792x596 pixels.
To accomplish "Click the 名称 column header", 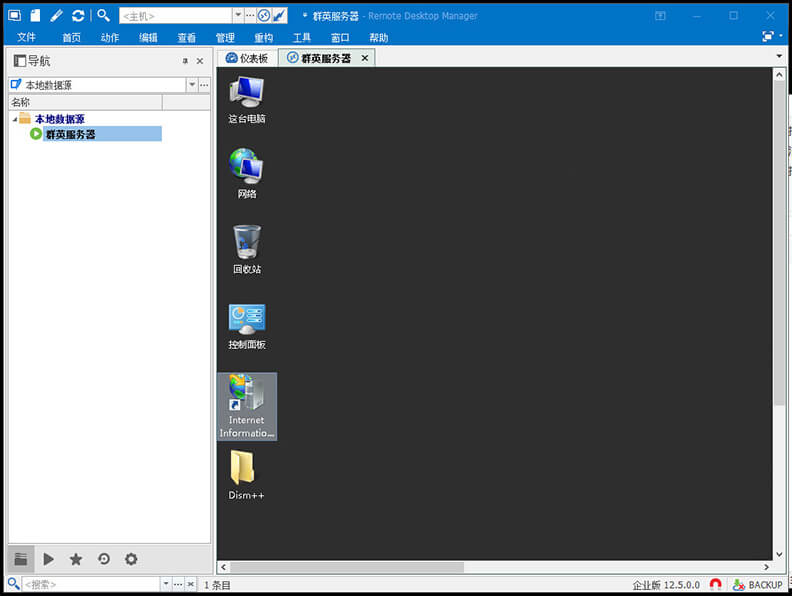I will pos(85,103).
